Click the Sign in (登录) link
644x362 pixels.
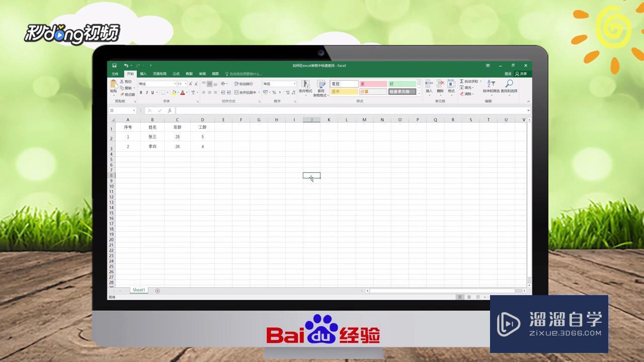(508, 74)
